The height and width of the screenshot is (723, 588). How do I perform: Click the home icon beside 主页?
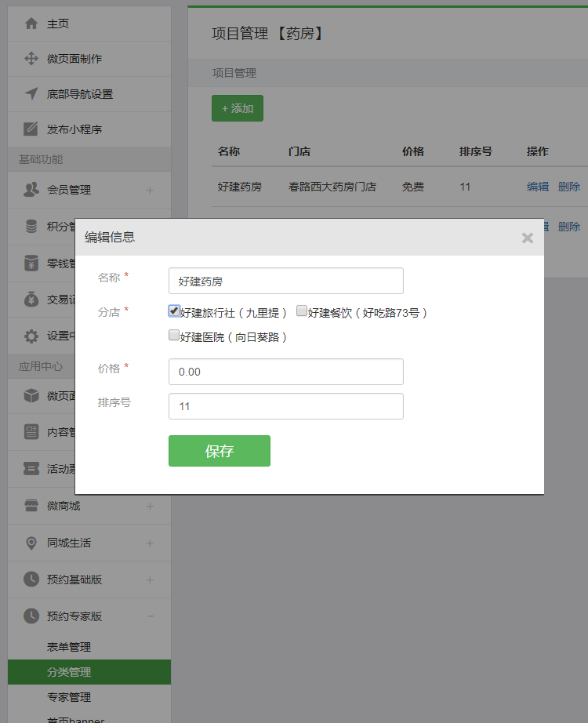pos(31,24)
